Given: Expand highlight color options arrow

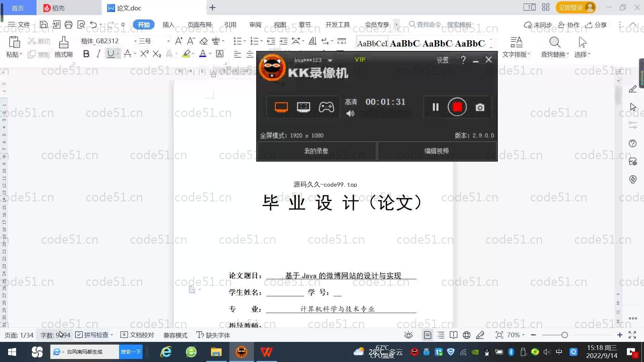Looking at the screenshot, I should click(193, 54).
